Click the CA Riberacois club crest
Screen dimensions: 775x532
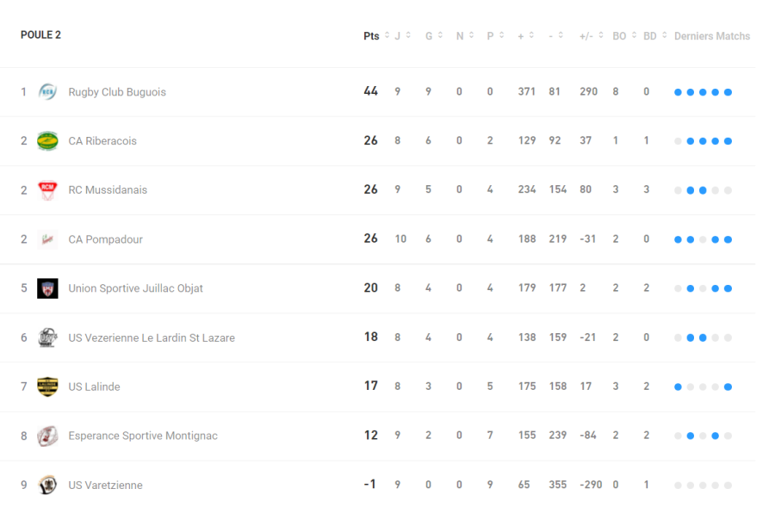point(47,141)
